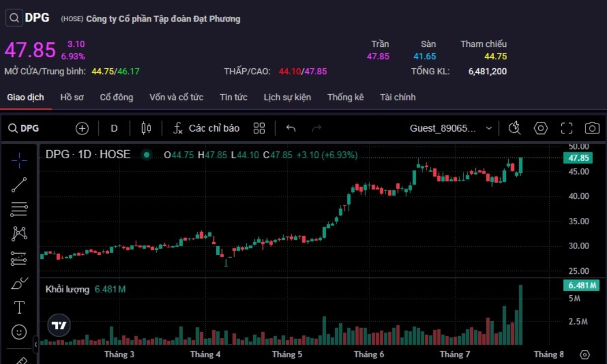The height and width of the screenshot is (364, 607).
Task: Select the trend line drawing tool
Action: tap(19, 185)
